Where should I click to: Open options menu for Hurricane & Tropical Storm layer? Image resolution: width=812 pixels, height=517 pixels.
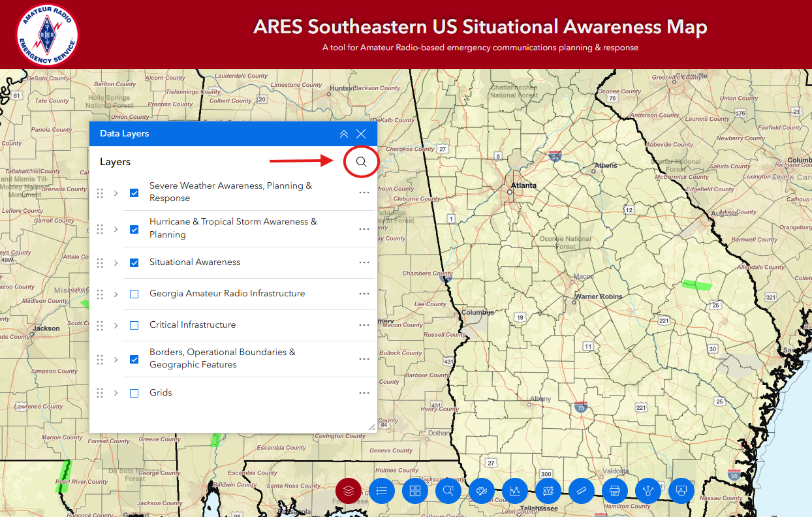tap(364, 229)
